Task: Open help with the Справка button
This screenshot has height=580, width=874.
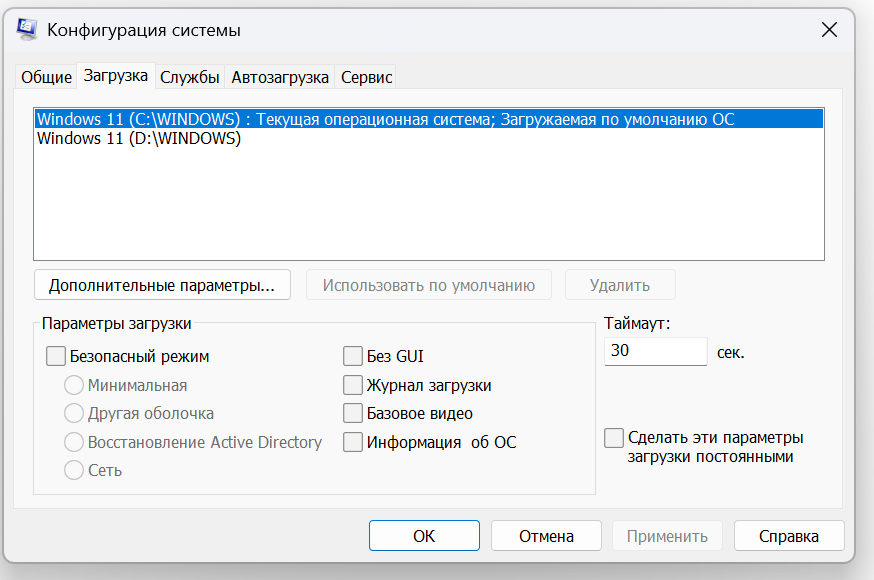Action: click(x=788, y=536)
